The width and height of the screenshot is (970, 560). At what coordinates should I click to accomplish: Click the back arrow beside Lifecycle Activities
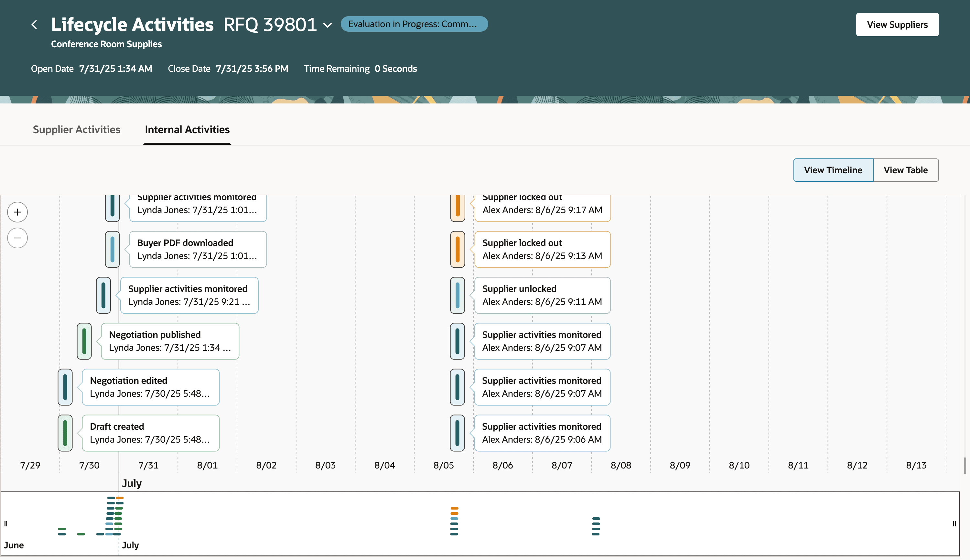34,25
